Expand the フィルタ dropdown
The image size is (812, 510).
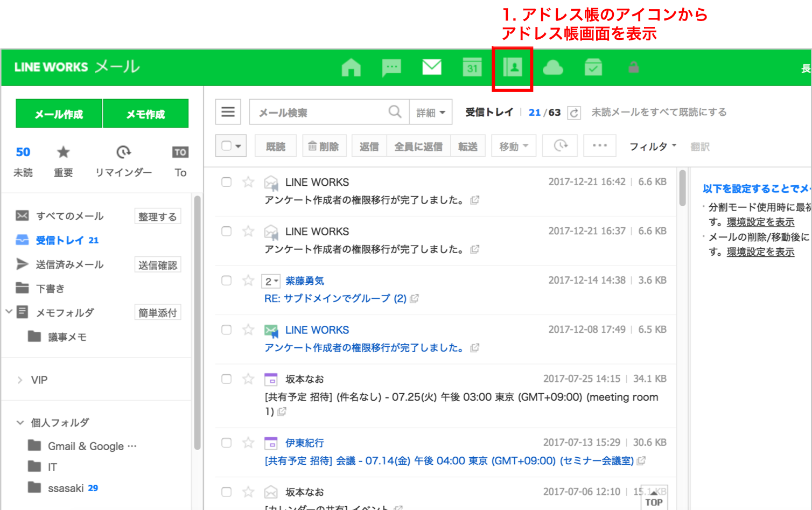click(653, 146)
